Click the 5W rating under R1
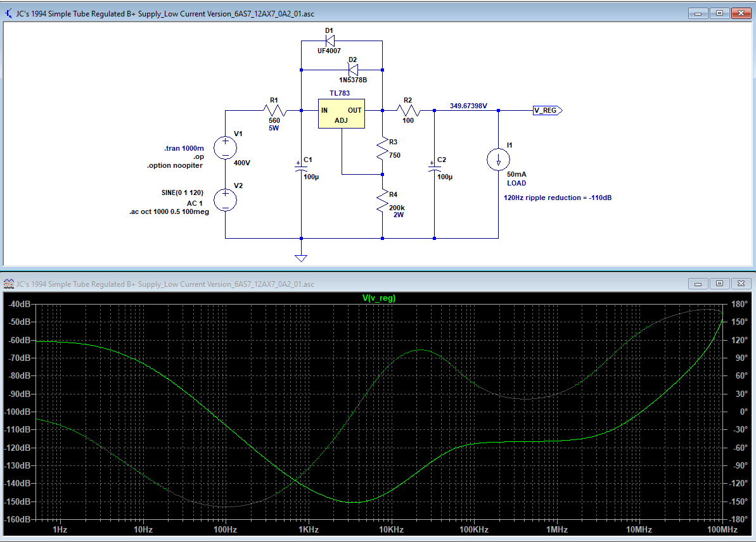 coord(274,128)
